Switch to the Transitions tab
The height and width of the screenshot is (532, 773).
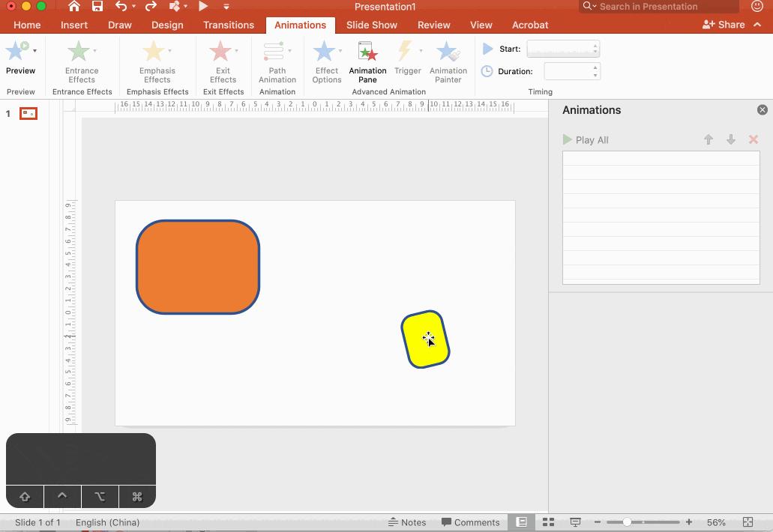(x=228, y=25)
